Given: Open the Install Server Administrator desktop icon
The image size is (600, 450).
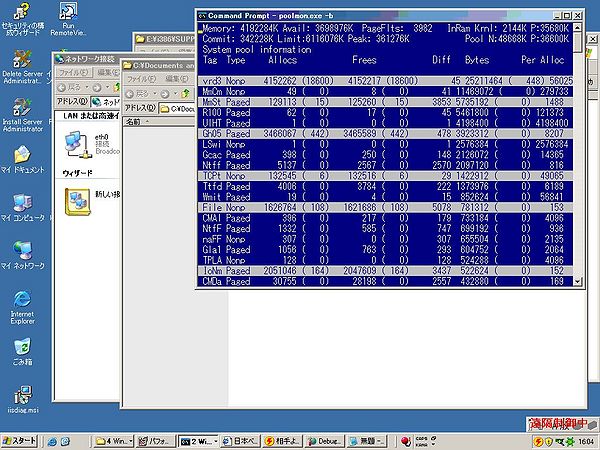Looking at the screenshot, I should pos(22,115).
